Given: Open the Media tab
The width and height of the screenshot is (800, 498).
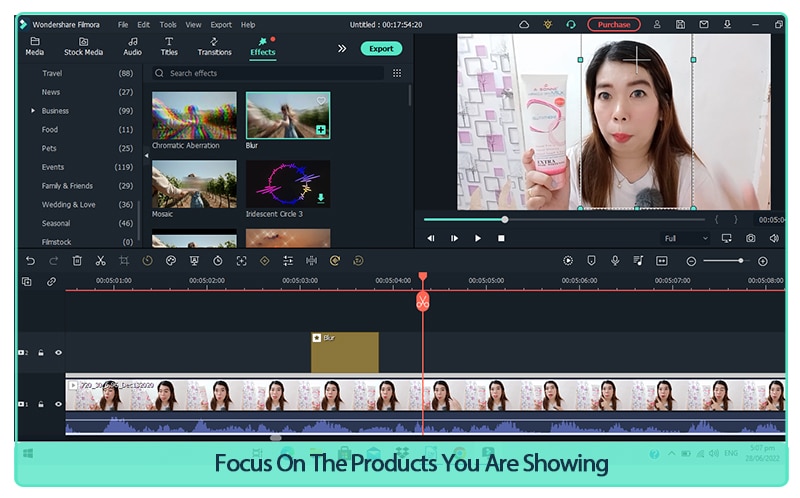Looking at the screenshot, I should click(34, 46).
